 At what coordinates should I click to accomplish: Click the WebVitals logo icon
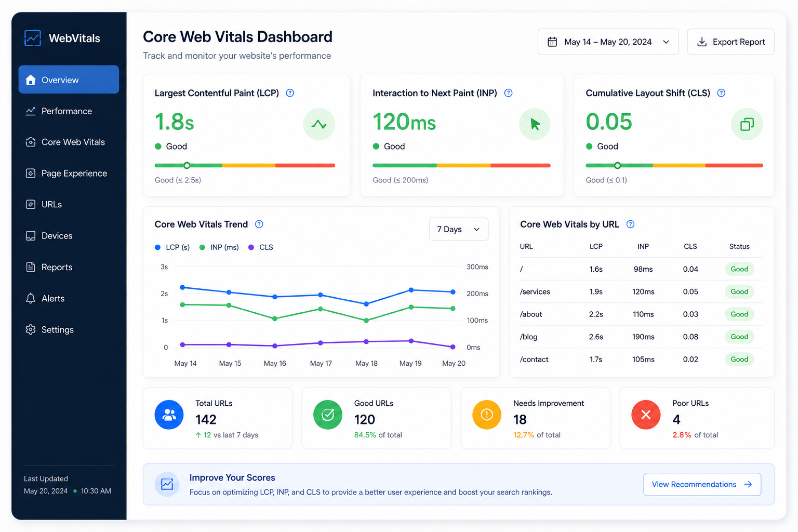pyautogui.click(x=33, y=38)
